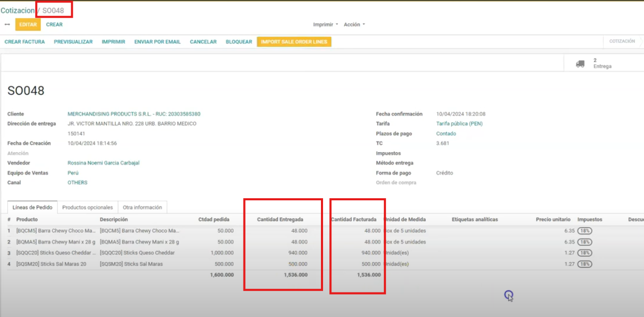This screenshot has height=317, width=644.
Task: Open the Otra información tab
Action: [142, 208]
